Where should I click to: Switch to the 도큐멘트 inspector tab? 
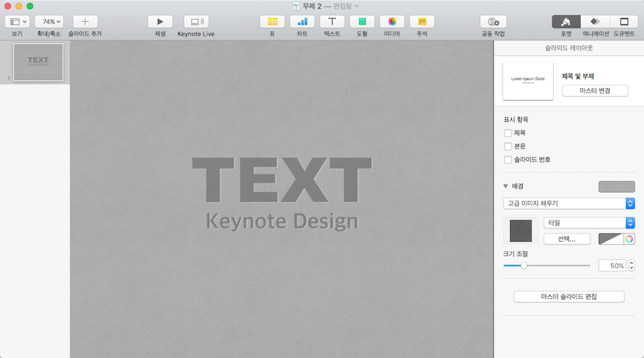click(x=624, y=21)
